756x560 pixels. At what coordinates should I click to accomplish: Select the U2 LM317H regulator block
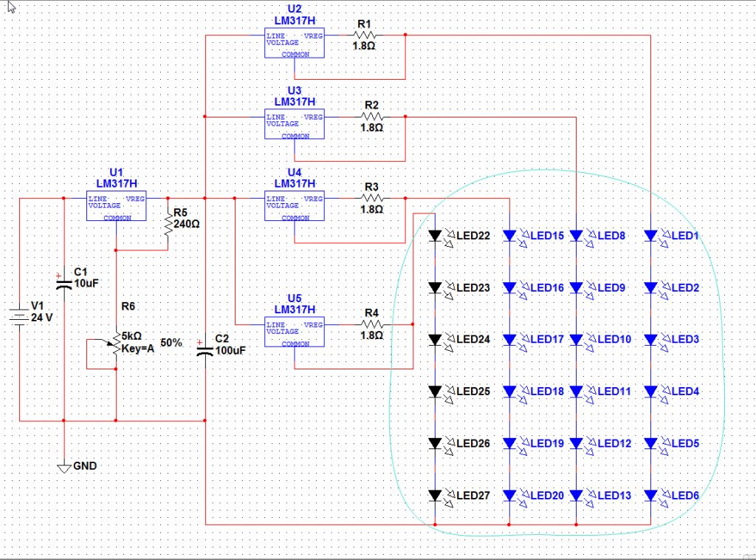pos(295,43)
